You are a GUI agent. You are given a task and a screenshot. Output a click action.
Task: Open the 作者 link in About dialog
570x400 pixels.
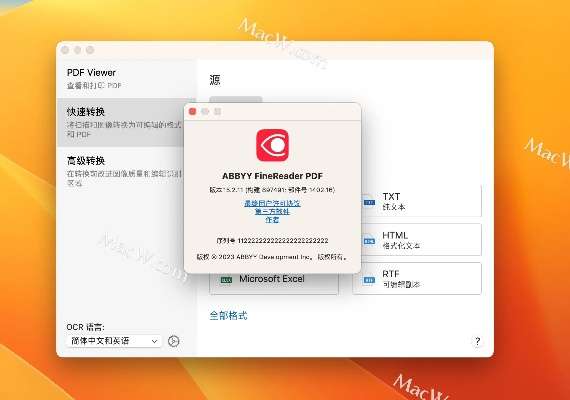[272, 220]
